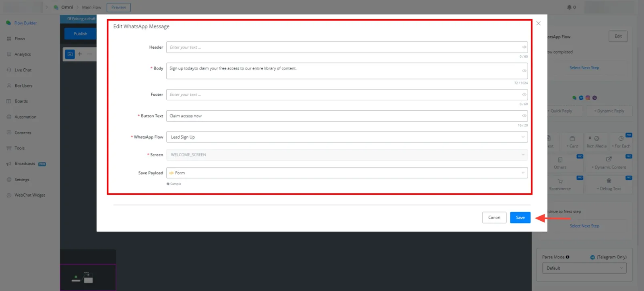Click the Settings gear icon in sidebar
The image size is (644, 291).
pyautogui.click(x=9, y=180)
